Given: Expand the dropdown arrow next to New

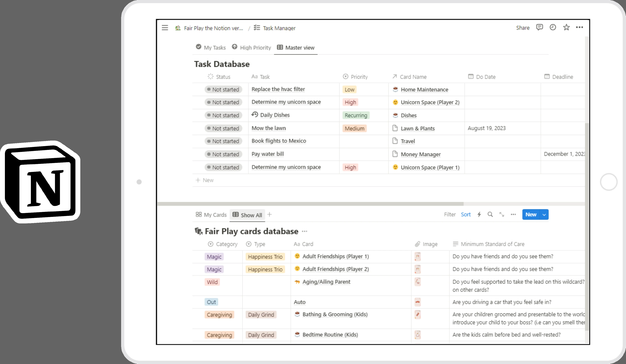Looking at the screenshot, I should pyautogui.click(x=544, y=215).
